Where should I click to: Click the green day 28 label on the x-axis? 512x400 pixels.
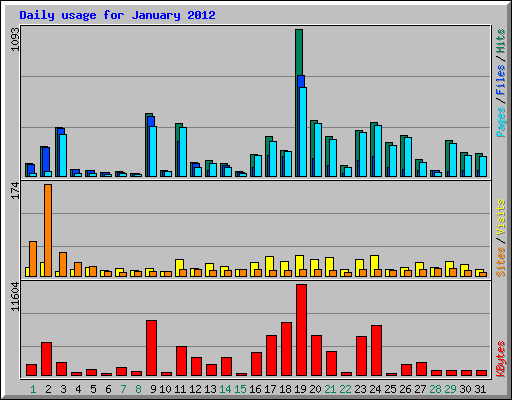tap(435, 389)
